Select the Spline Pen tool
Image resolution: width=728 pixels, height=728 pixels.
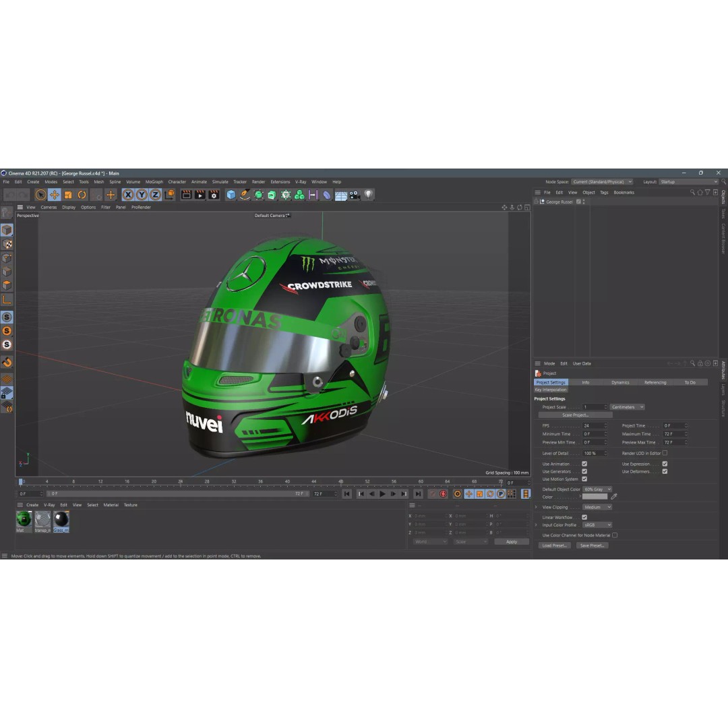(245, 195)
